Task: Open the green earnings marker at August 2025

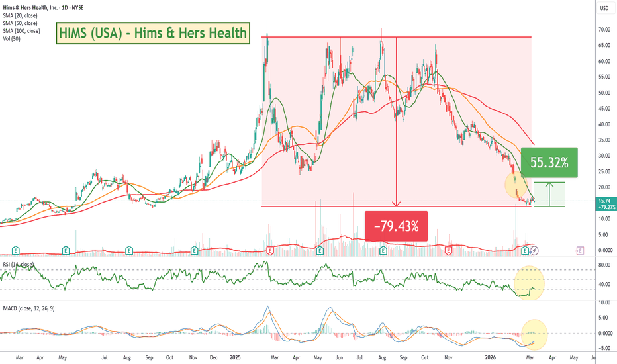Action: point(383,250)
